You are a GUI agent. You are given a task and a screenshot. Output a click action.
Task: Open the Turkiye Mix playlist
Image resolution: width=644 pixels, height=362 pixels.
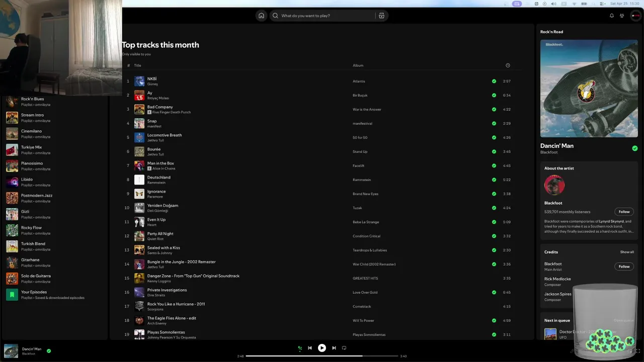pos(54,150)
